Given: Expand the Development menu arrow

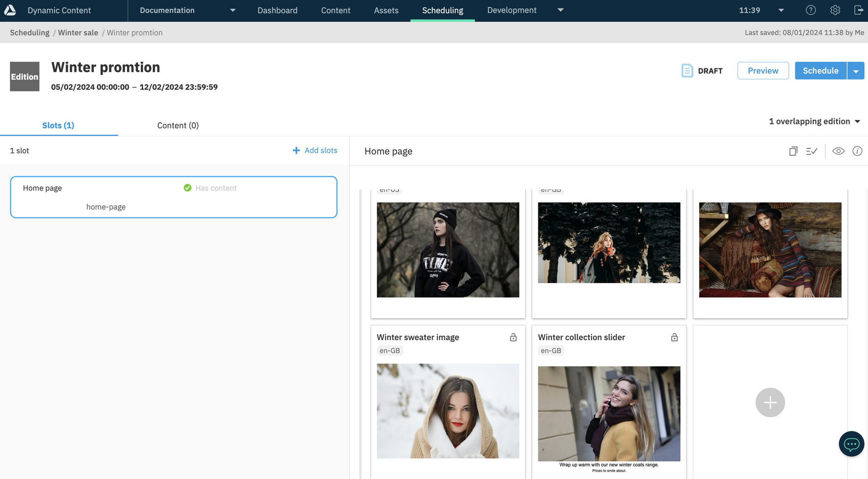Looking at the screenshot, I should (561, 10).
